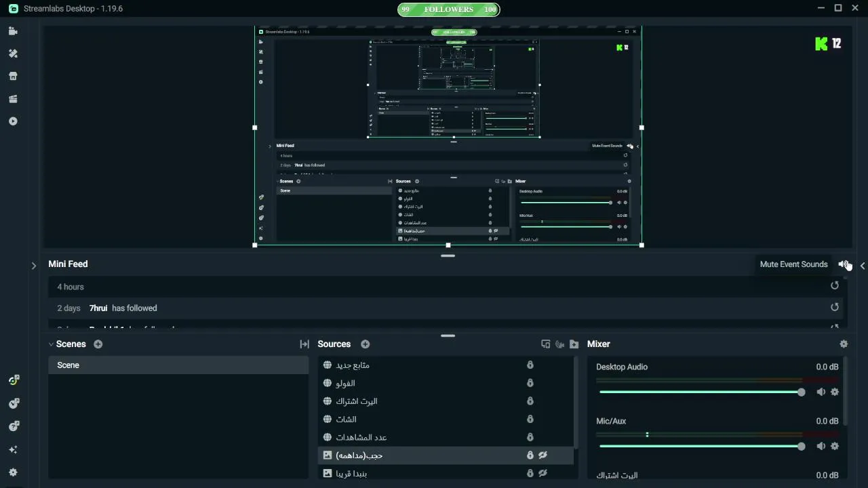
Task: Click the 7hrui follower name
Action: (98, 308)
